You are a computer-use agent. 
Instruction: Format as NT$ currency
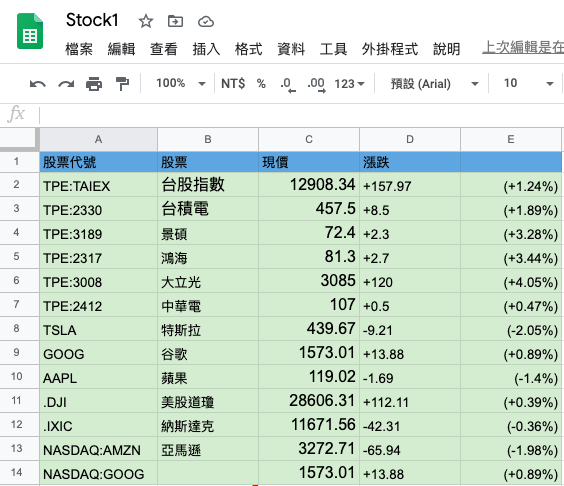pos(233,83)
